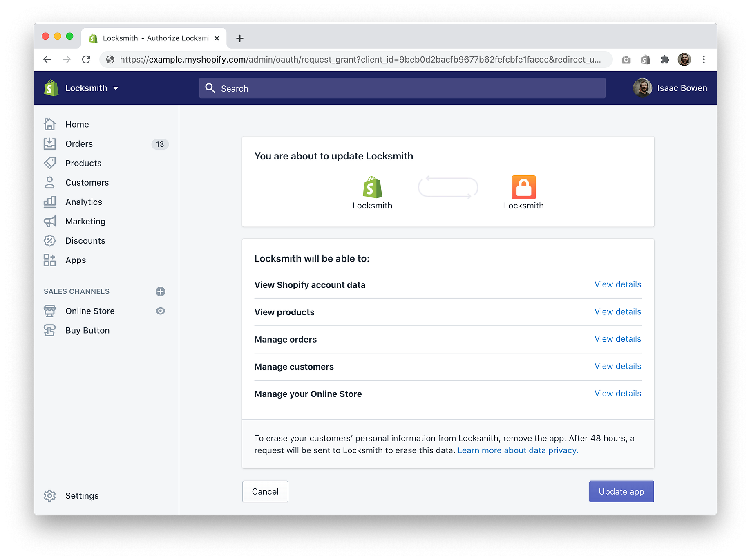Screen dimensions: 751x560
Task: Click the Isaac Bowen avatar photo
Action: coord(642,88)
